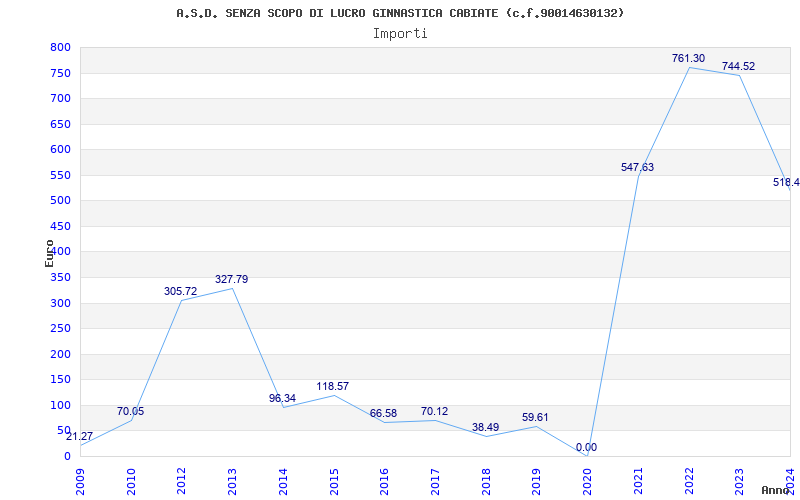Click the x-axis year 2020
The width and height of the screenshot is (800, 500).
[587, 482]
